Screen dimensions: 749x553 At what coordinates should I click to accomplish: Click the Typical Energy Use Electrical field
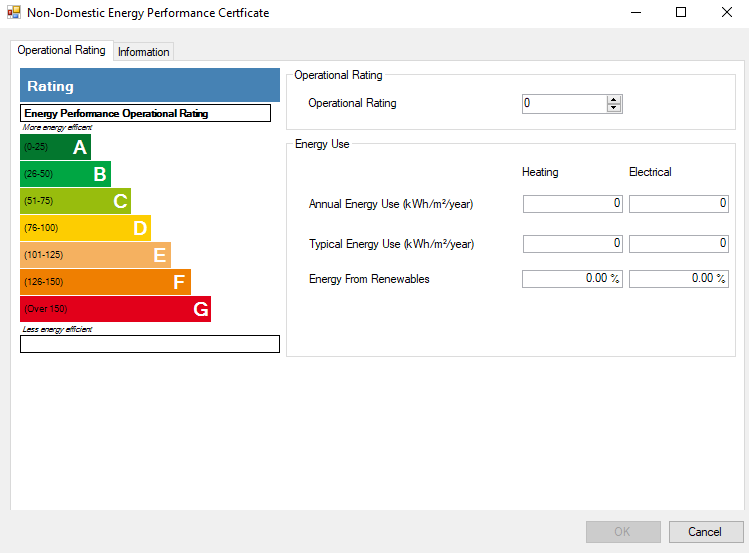coord(678,244)
